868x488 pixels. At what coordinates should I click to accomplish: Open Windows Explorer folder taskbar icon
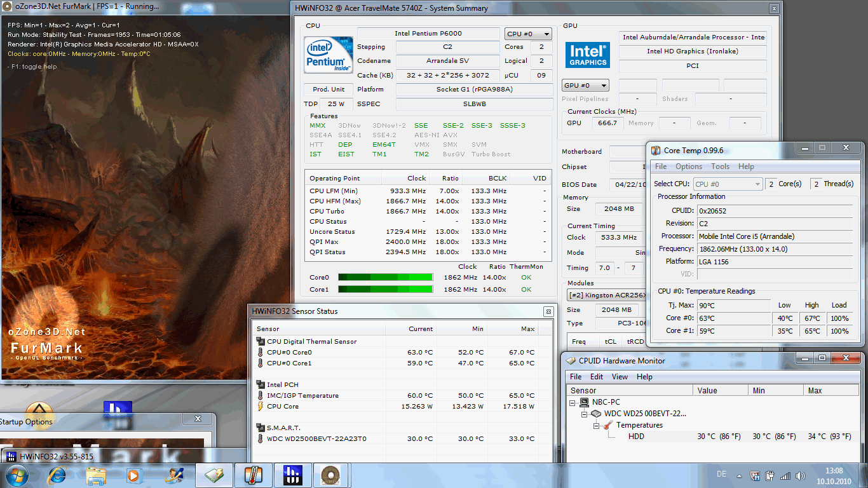coord(96,475)
